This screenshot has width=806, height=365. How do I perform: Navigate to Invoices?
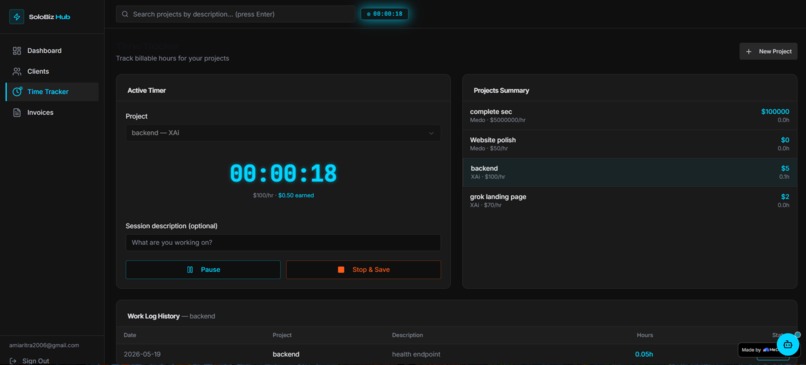coord(52,113)
